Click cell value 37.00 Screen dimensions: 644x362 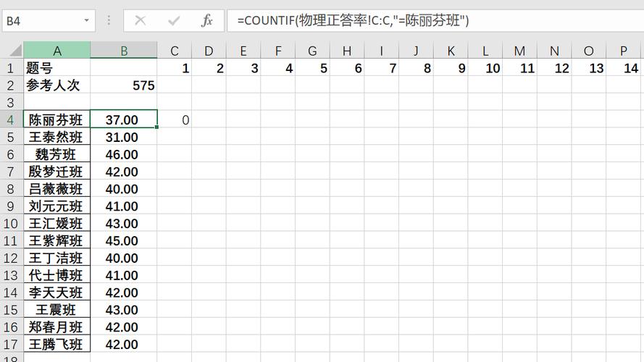tap(124, 120)
